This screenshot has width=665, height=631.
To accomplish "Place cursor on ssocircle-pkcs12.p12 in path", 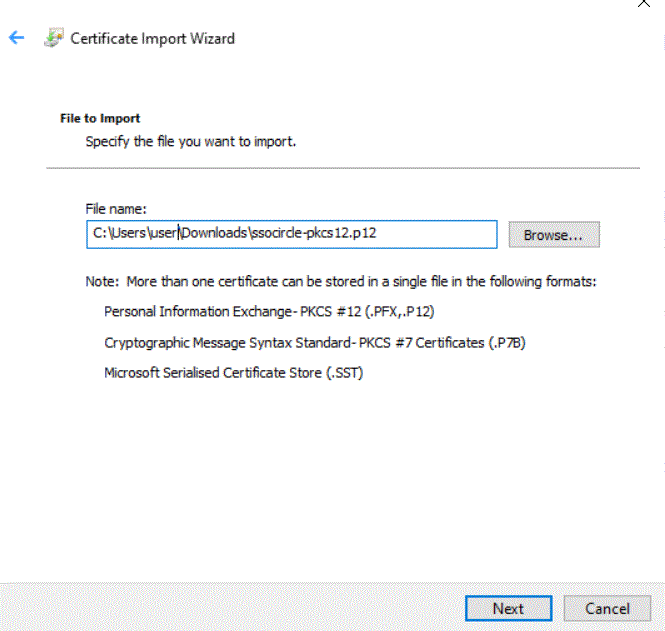I will (314, 233).
